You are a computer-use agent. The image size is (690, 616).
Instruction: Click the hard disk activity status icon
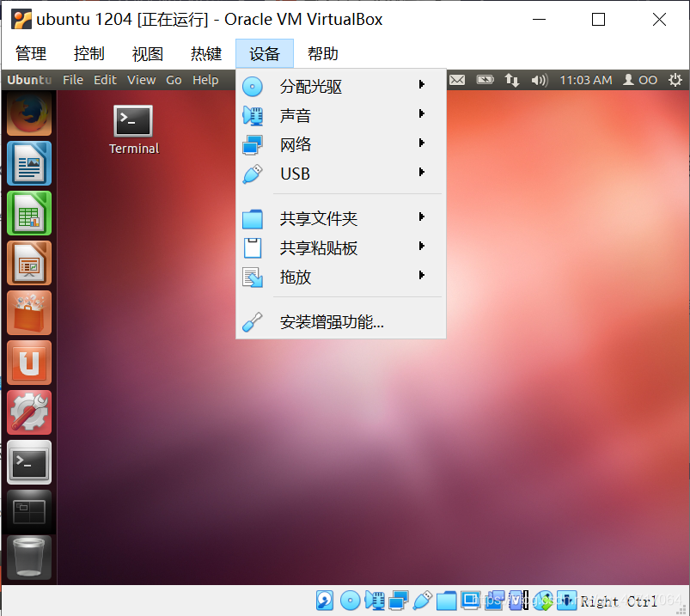[x=325, y=601]
